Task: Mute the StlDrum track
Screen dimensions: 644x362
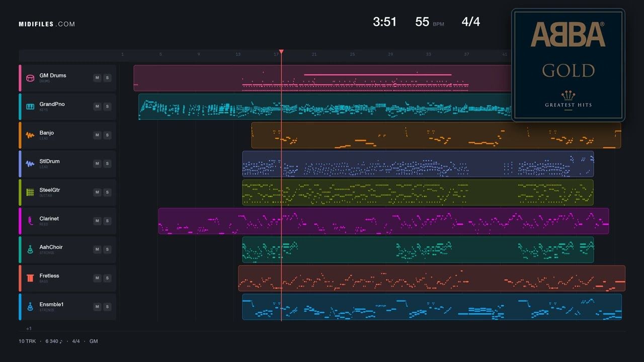Action: coord(97,164)
